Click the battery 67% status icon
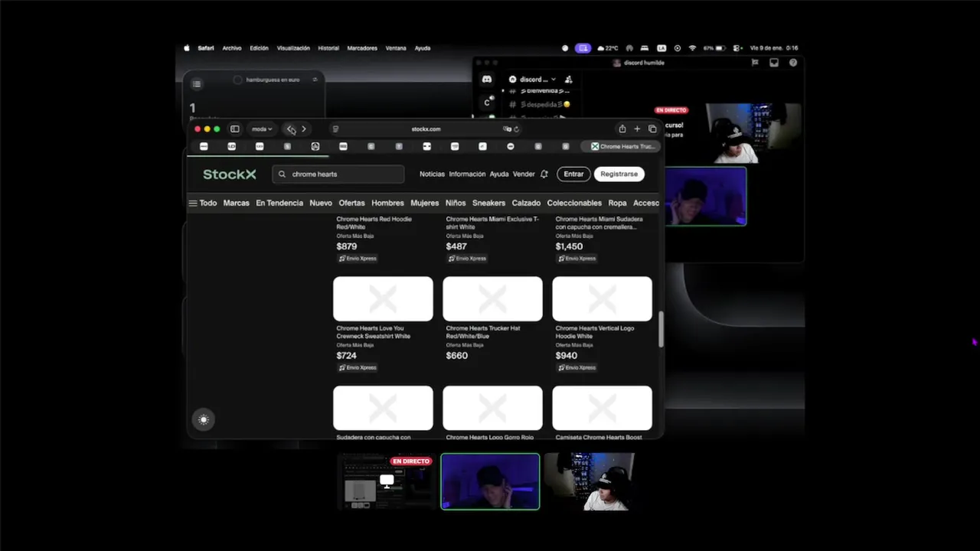This screenshot has height=551, width=980. click(x=714, y=48)
